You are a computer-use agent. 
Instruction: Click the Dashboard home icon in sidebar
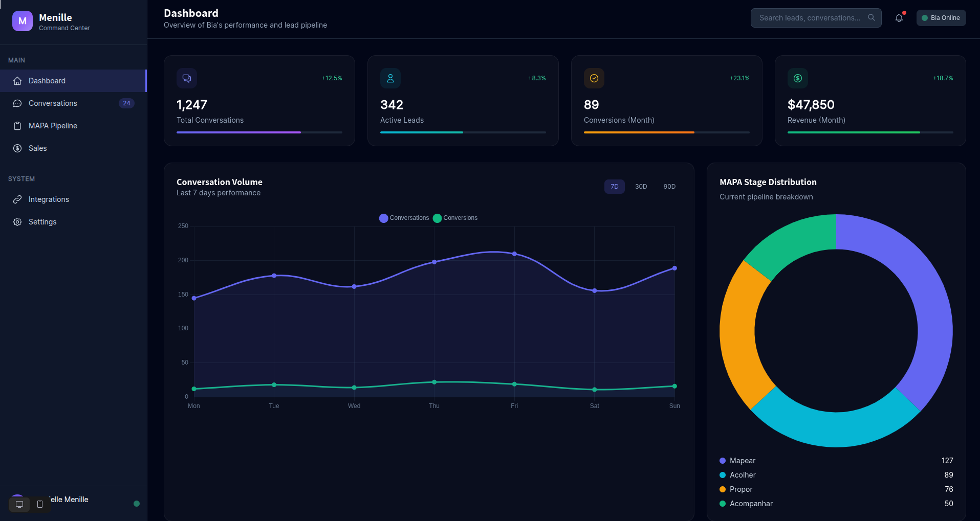17,81
